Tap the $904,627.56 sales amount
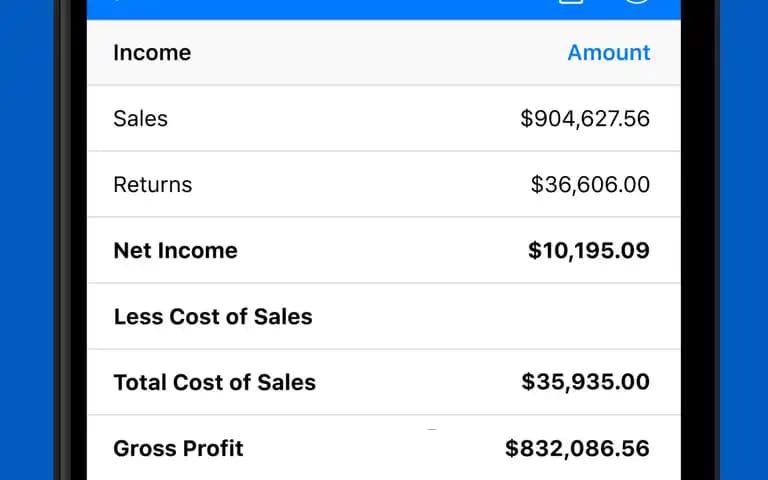This screenshot has height=480, width=768. [x=585, y=118]
